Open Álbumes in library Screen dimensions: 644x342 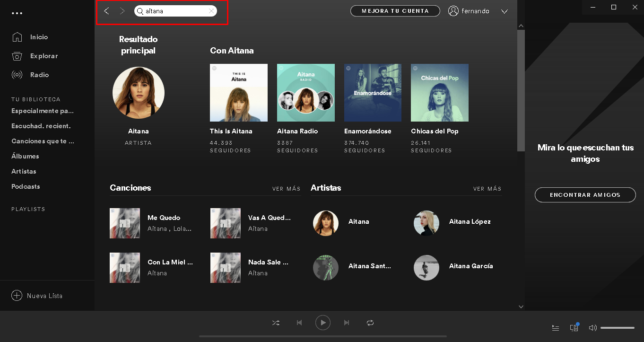click(25, 156)
